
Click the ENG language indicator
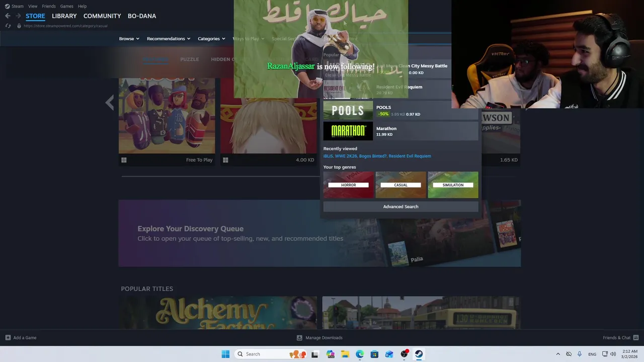click(x=592, y=354)
